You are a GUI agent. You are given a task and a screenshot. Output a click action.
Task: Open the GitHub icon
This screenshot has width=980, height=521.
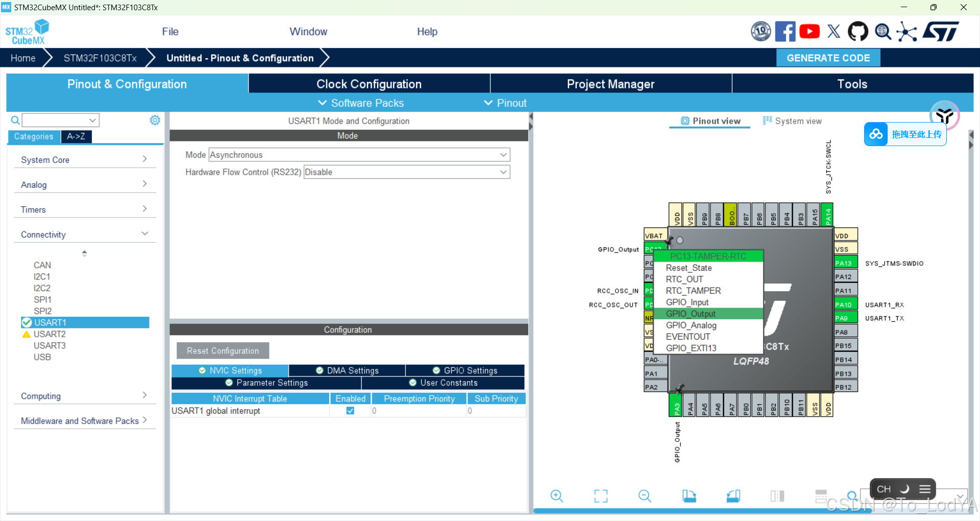858,32
